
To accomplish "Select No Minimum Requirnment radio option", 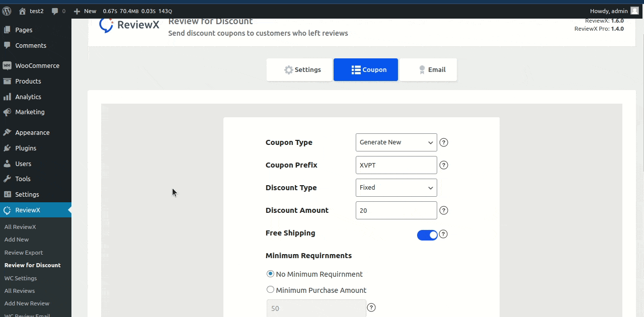I will (271, 274).
